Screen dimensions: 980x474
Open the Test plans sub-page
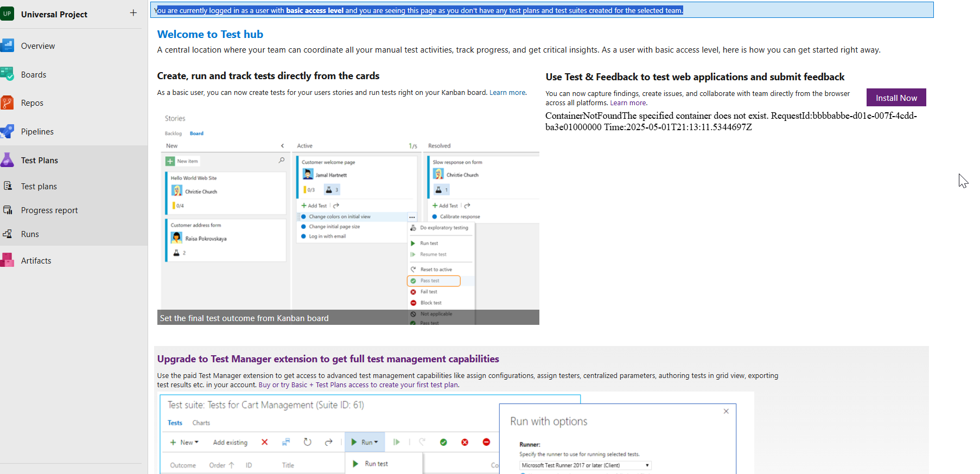point(39,187)
